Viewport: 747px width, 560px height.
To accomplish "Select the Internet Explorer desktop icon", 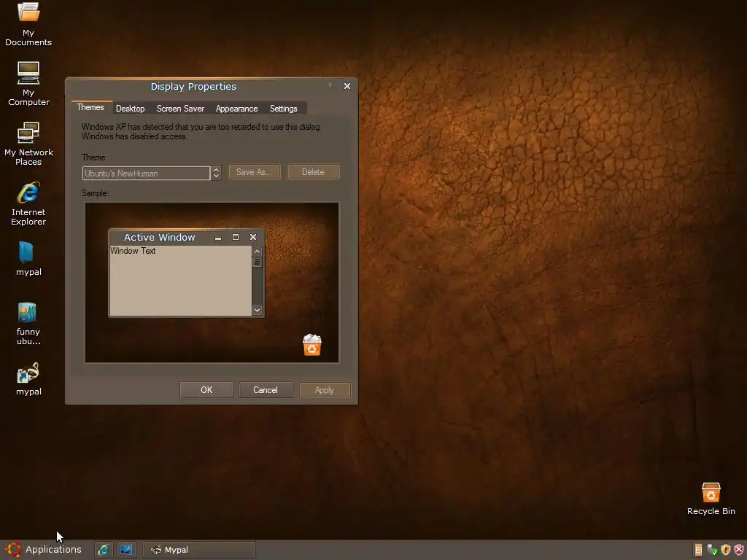I will pyautogui.click(x=28, y=204).
